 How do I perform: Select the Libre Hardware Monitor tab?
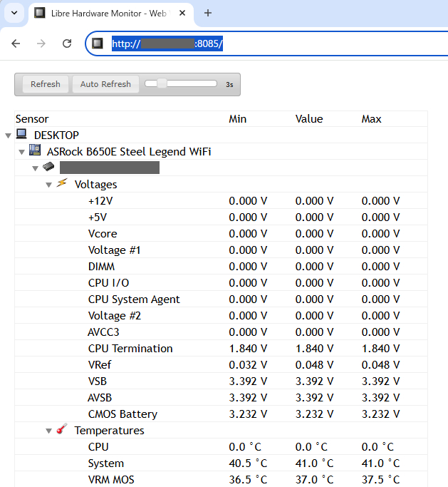pyautogui.click(x=111, y=14)
